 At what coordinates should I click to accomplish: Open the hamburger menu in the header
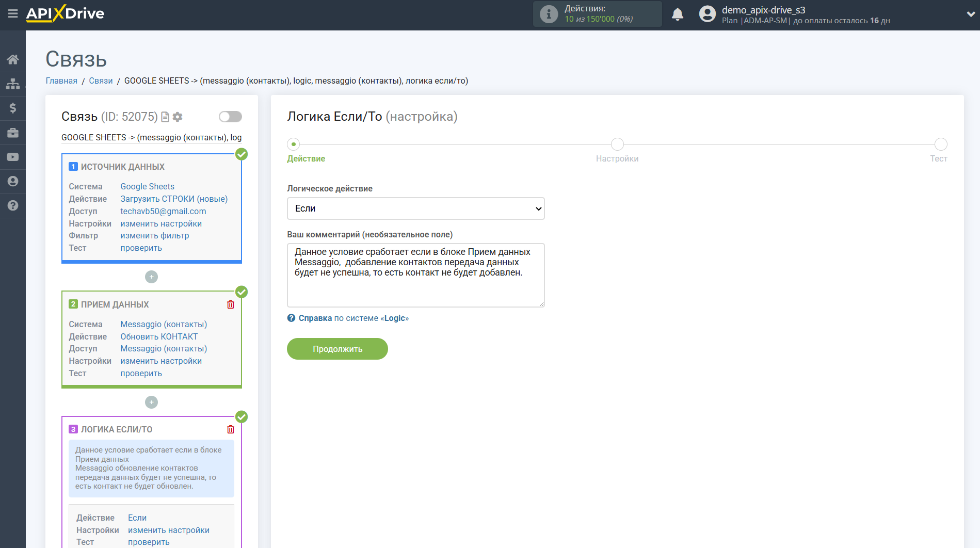(x=13, y=14)
